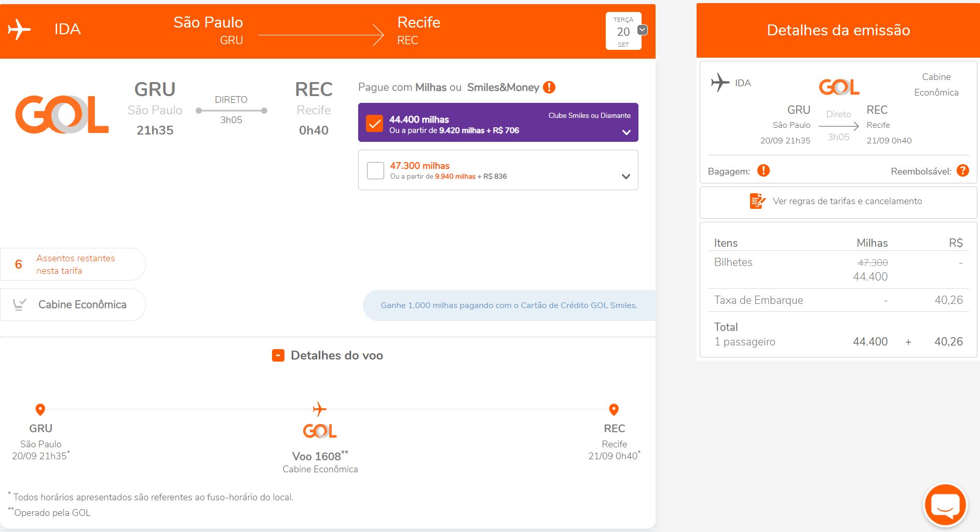The width and height of the screenshot is (980, 532).
Task: Expand the 47.300 milhas fare chevron
Action: 626,177
